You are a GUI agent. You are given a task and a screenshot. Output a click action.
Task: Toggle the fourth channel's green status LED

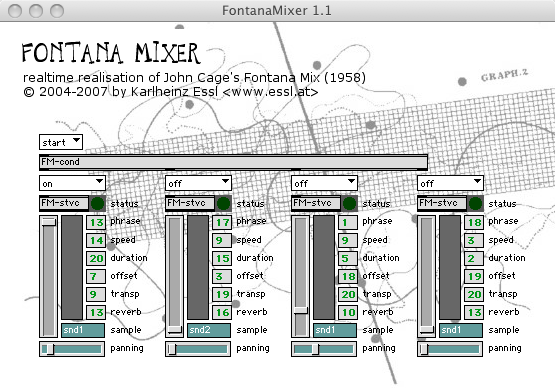tap(476, 203)
